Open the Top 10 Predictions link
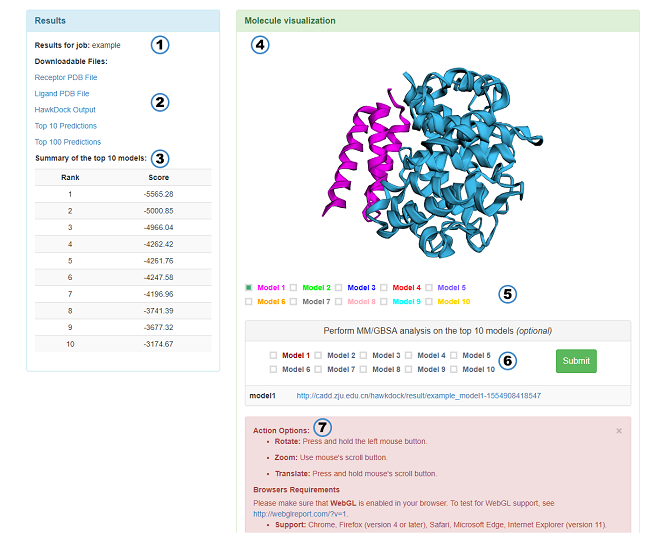This screenshot has height=545, width=670. pos(66,126)
